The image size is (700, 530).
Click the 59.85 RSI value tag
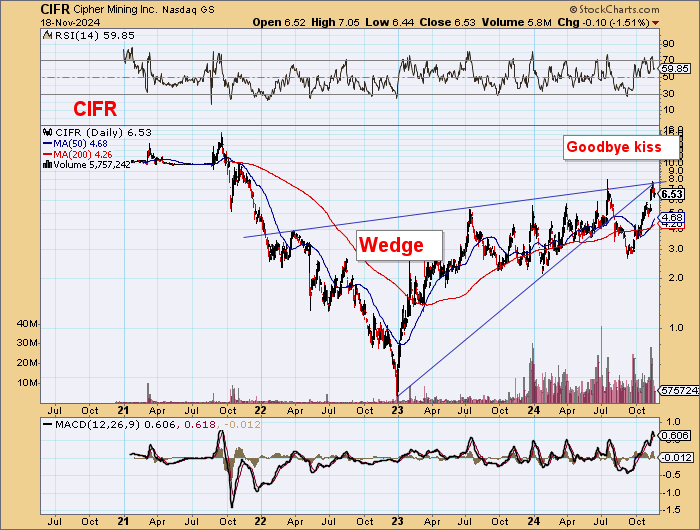click(675, 69)
